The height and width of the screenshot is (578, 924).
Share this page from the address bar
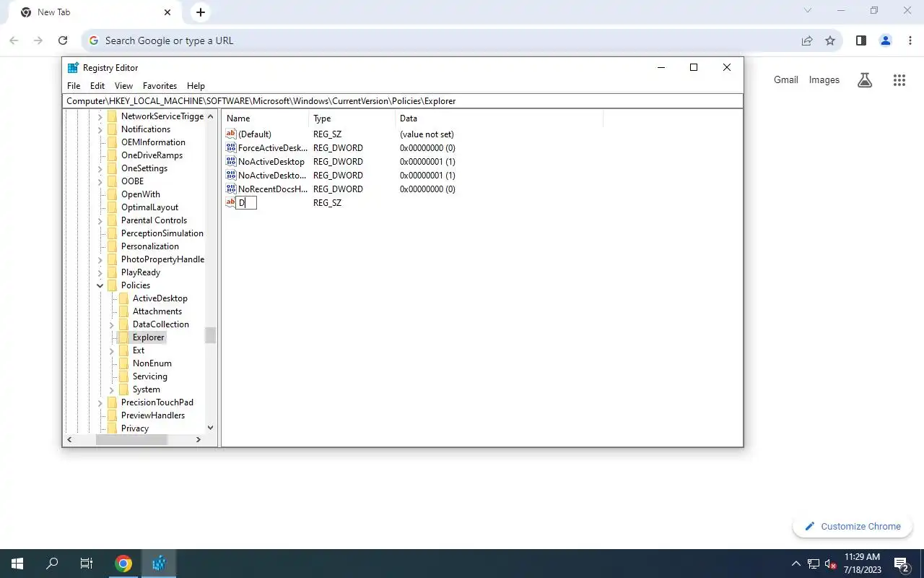coord(807,40)
